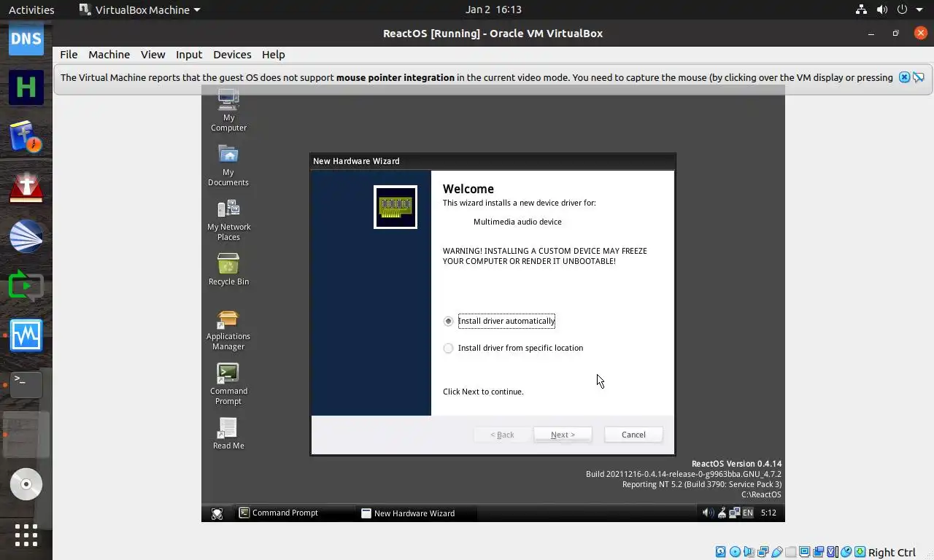Click the VirtualBox mouse integration status icon

pos(846,552)
